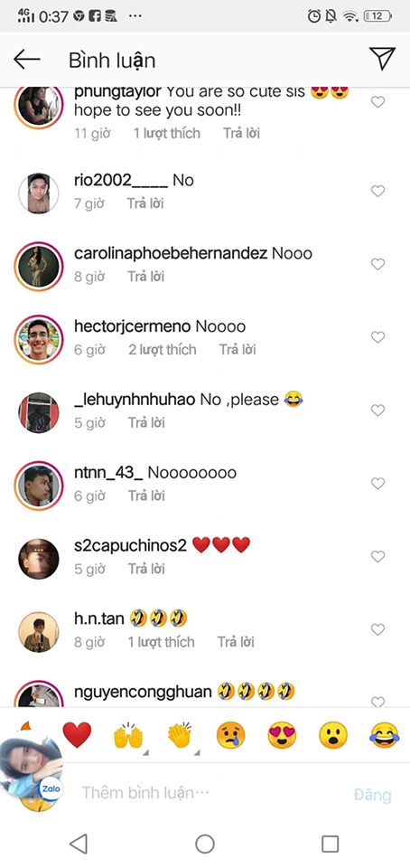410x868 pixels.
Task: Insert the heart-eyes face emoji
Action: coord(282,736)
